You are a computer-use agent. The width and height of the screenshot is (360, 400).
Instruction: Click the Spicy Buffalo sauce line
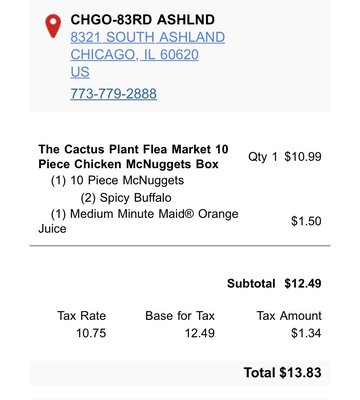coord(126,198)
